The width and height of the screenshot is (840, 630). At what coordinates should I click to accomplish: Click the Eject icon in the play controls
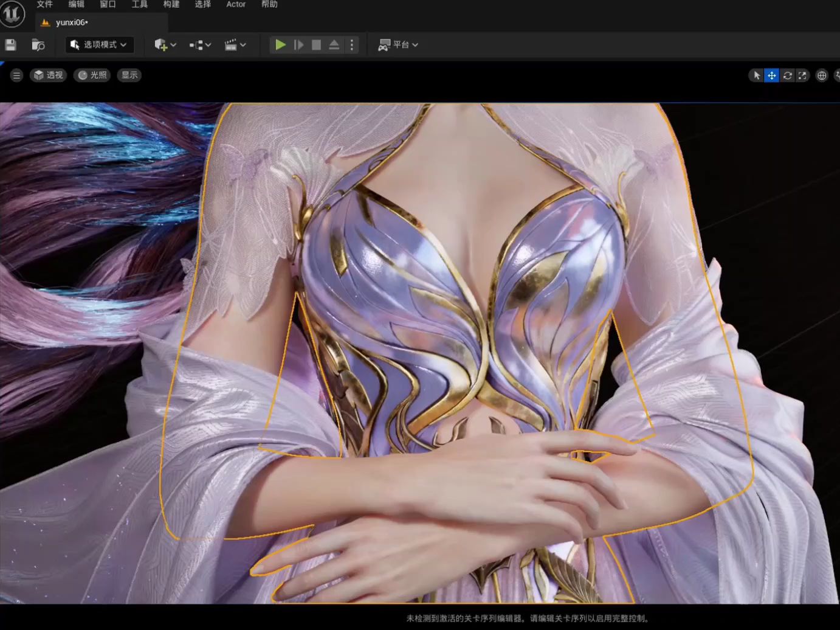pyautogui.click(x=334, y=44)
